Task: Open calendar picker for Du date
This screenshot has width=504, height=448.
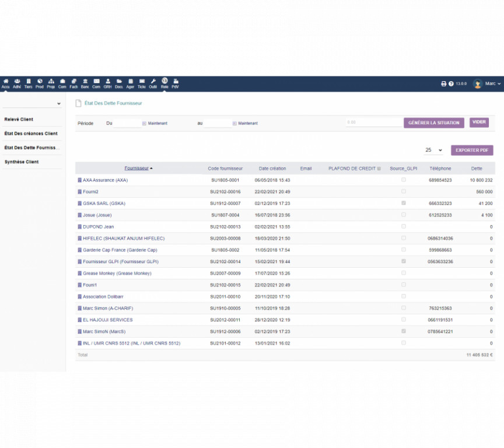Action: (144, 124)
